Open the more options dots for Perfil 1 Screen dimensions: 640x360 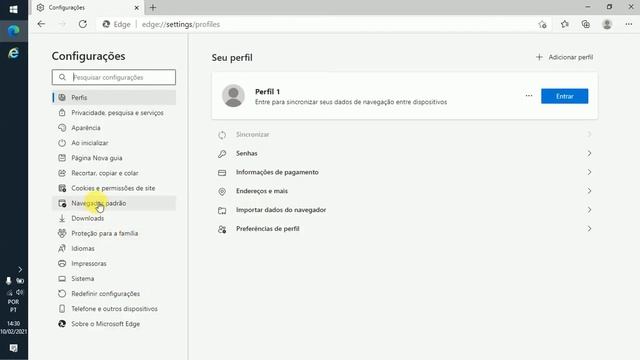click(x=529, y=96)
